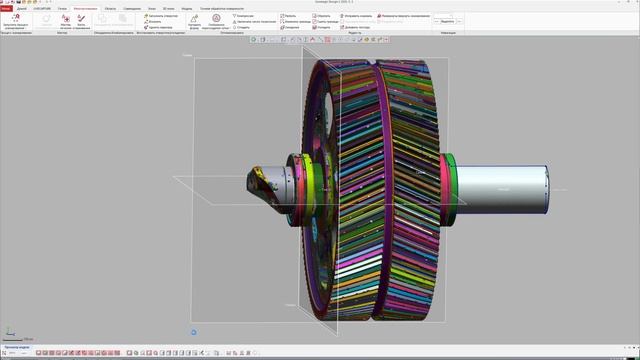Select the white cylindrical shaft in the 3D view
The image size is (640, 360).
[503, 189]
